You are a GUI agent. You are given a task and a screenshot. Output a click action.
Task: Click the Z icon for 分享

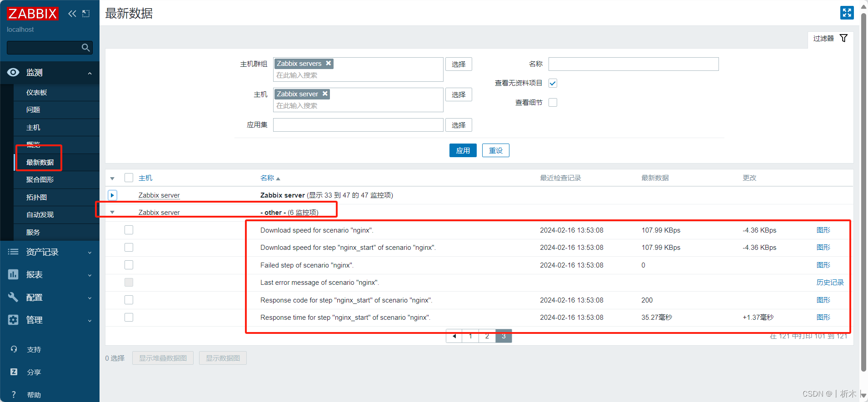(x=14, y=372)
